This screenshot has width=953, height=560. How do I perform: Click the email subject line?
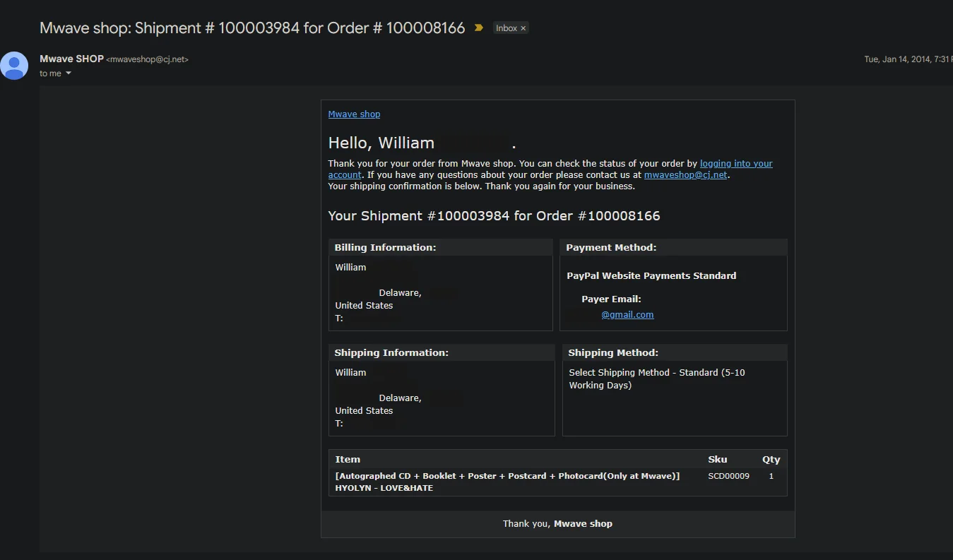tap(252, 28)
